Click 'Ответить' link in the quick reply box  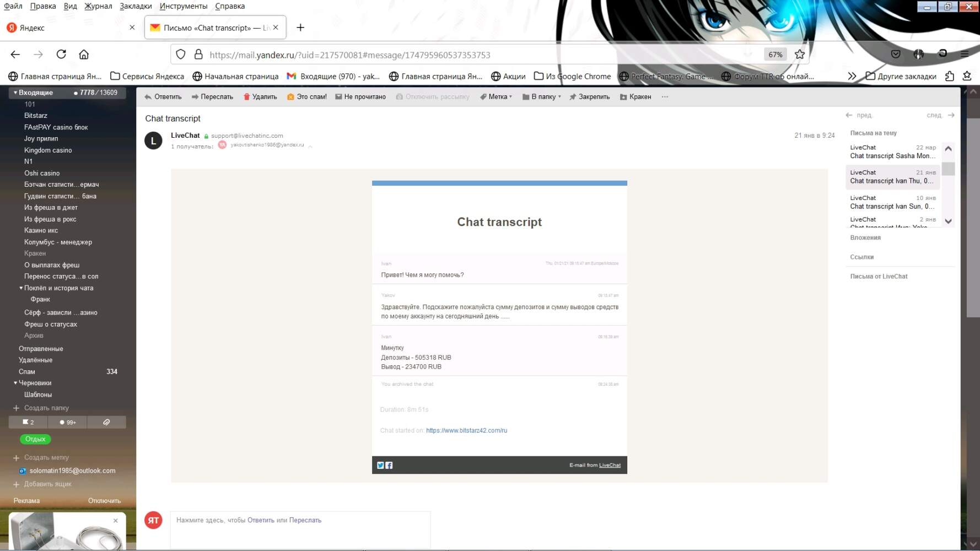coord(261,521)
